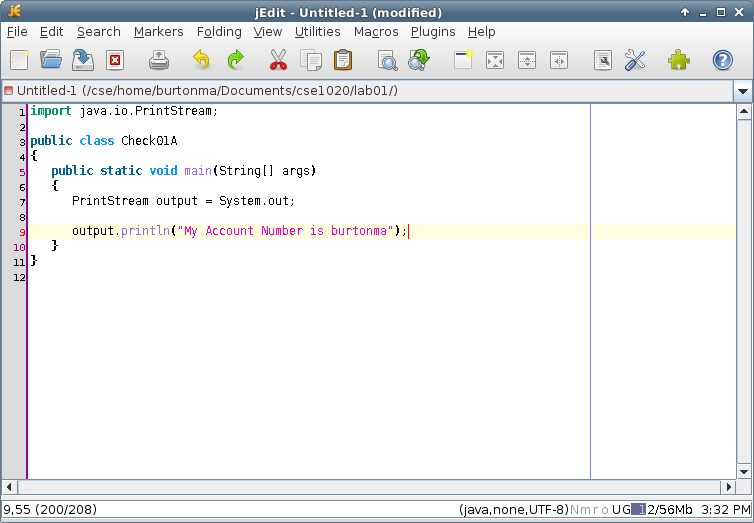Click the Open File folder icon
754x523 pixels.
[x=51, y=61]
